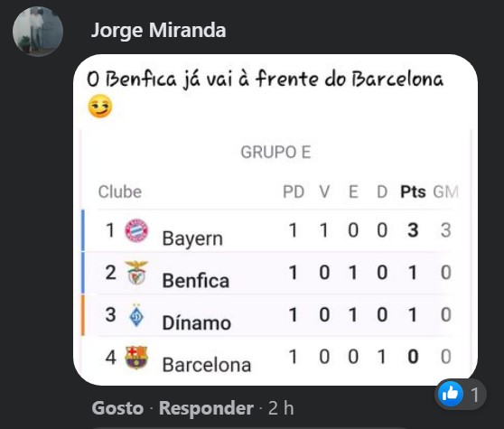Click the Dínamo club crest

136,315
